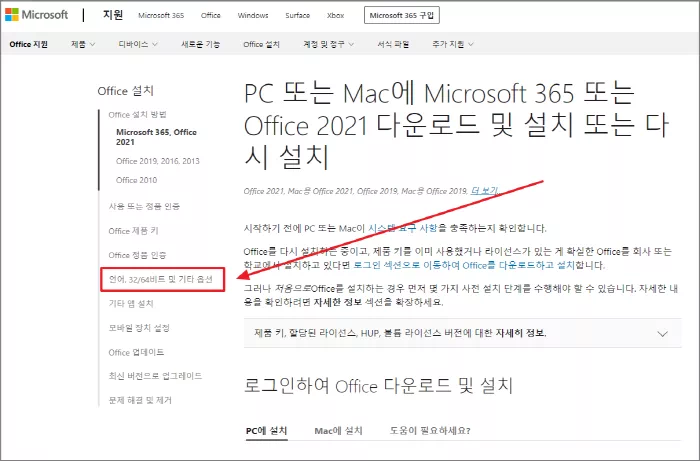Open 기타 앱 설치 sidebar item

click(131, 303)
